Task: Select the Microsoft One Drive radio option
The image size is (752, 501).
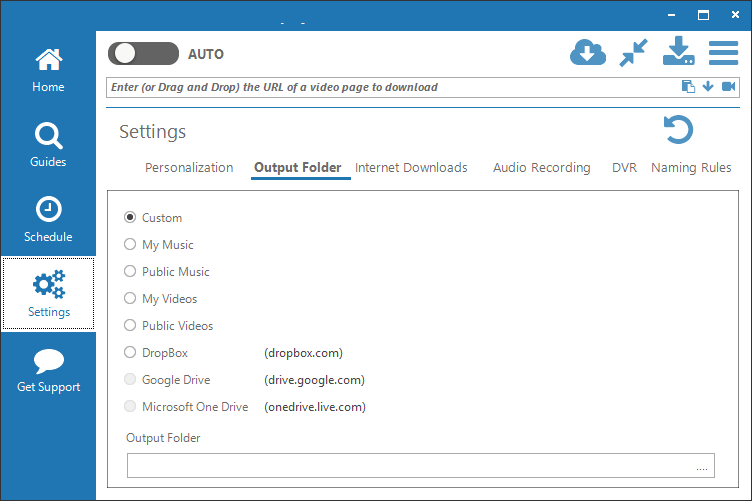Action: point(130,407)
